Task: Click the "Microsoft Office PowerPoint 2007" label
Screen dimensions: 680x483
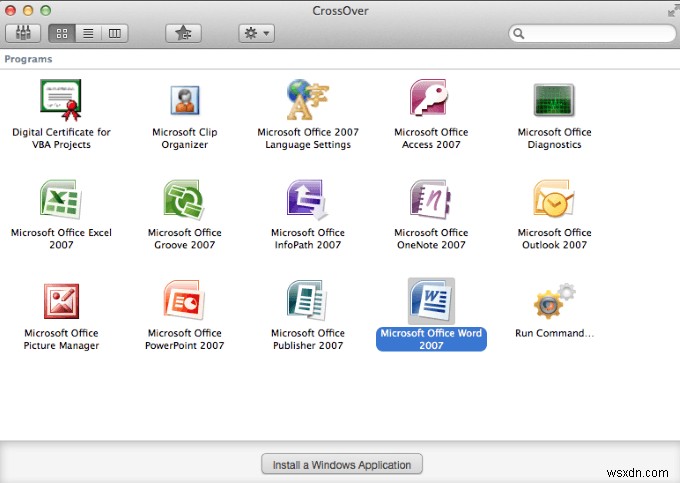Action: click(184, 339)
